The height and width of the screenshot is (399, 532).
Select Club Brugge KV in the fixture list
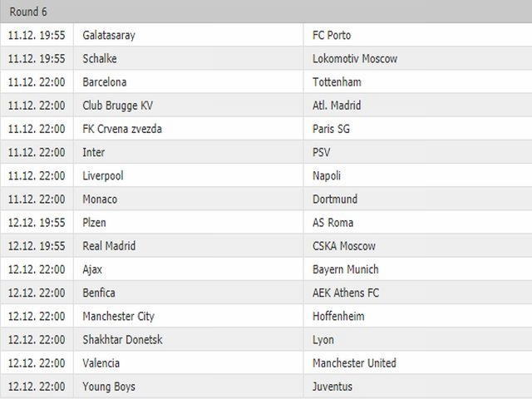[x=118, y=106]
